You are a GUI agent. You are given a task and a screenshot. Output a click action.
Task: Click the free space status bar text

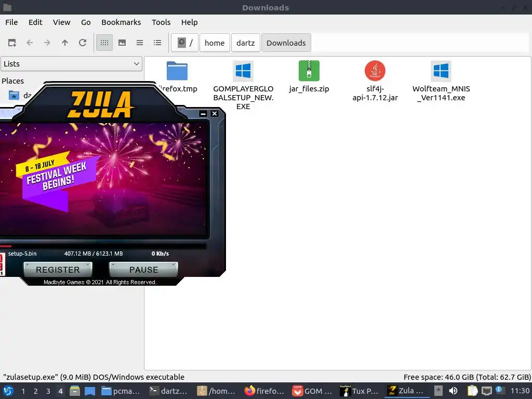point(467,377)
